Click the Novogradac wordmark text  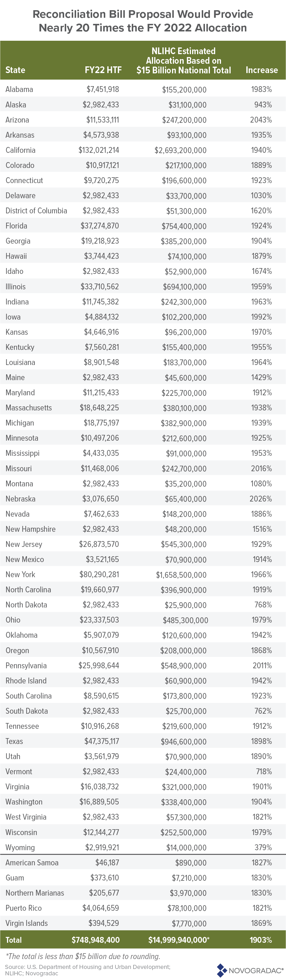[x=256, y=970]
